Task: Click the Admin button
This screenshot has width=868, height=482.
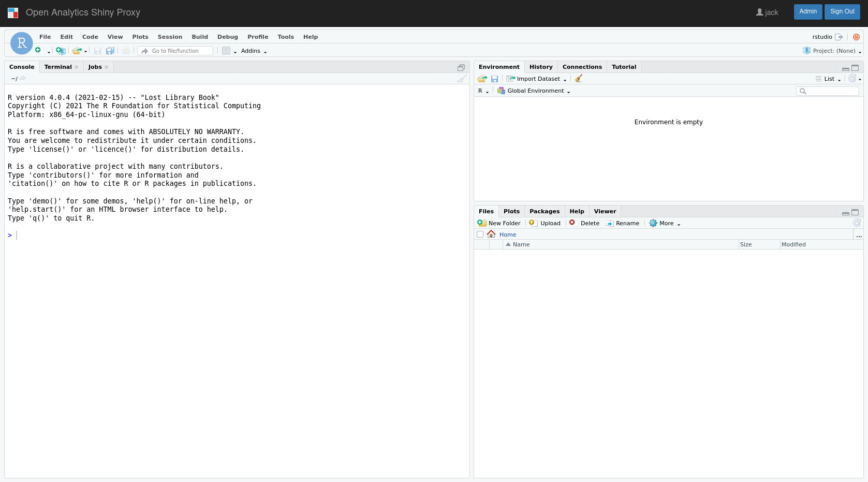Action: pyautogui.click(x=808, y=11)
